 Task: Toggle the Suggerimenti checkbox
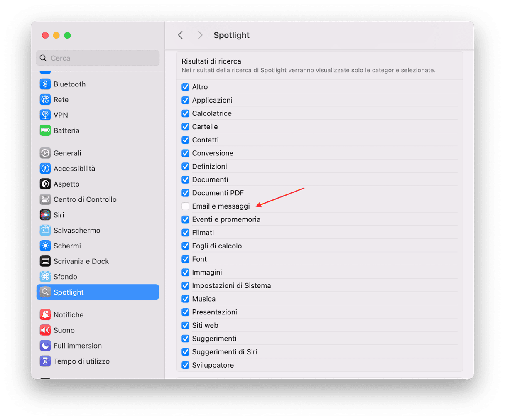[x=186, y=339]
